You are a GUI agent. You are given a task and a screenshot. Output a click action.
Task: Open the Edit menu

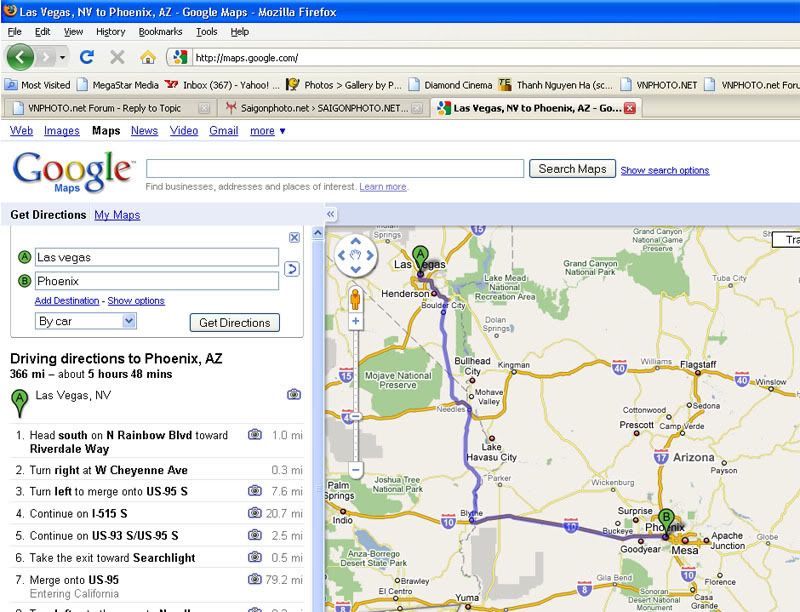[42, 32]
